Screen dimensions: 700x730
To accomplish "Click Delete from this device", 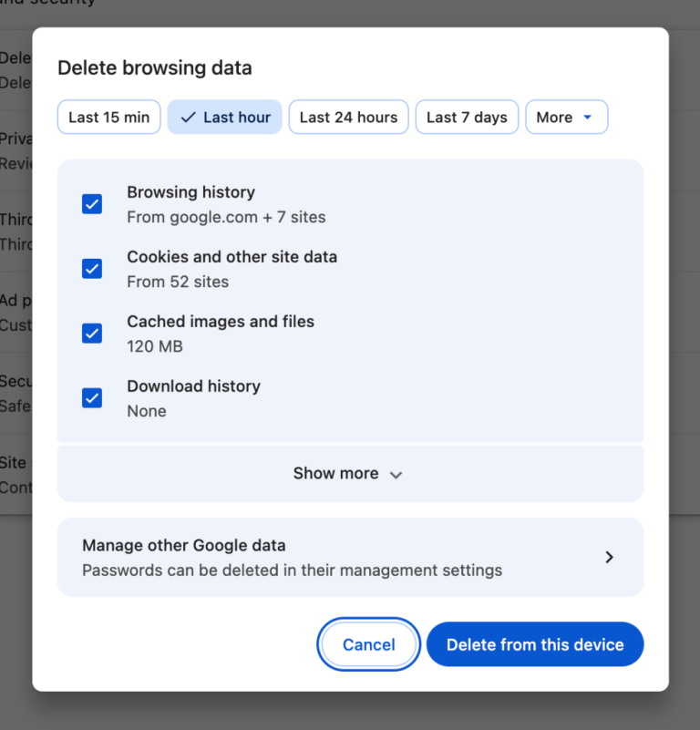I will (x=535, y=644).
